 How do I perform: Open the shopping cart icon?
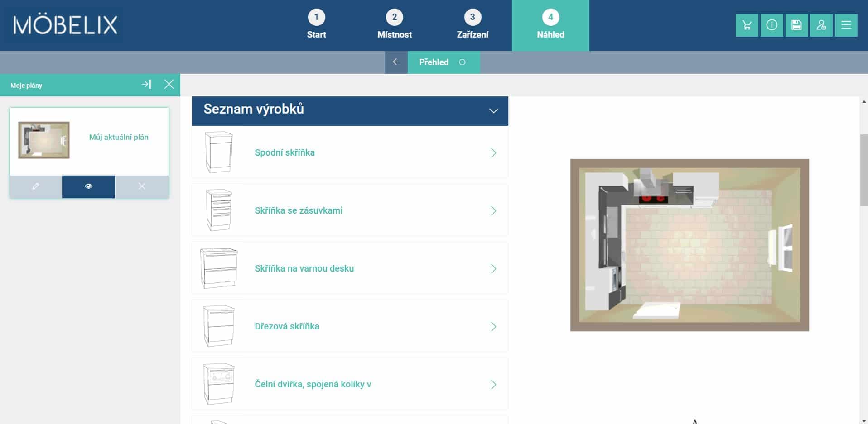pyautogui.click(x=747, y=25)
